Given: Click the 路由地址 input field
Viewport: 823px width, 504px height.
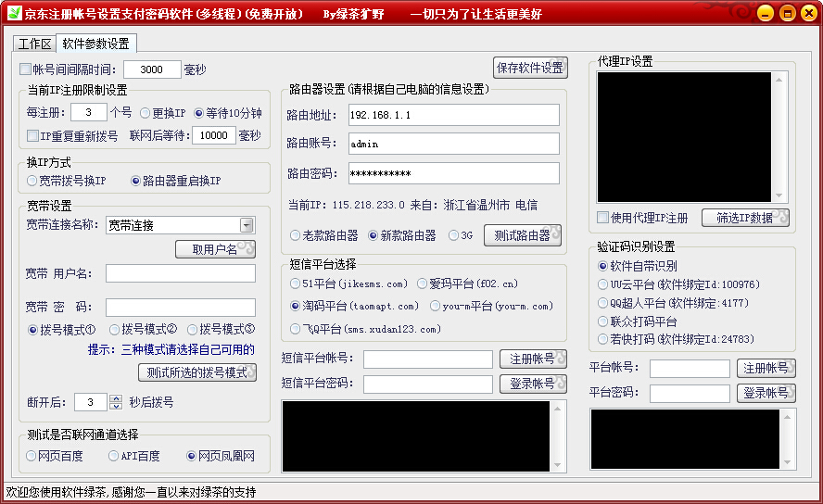Looking at the screenshot, I should point(453,115).
